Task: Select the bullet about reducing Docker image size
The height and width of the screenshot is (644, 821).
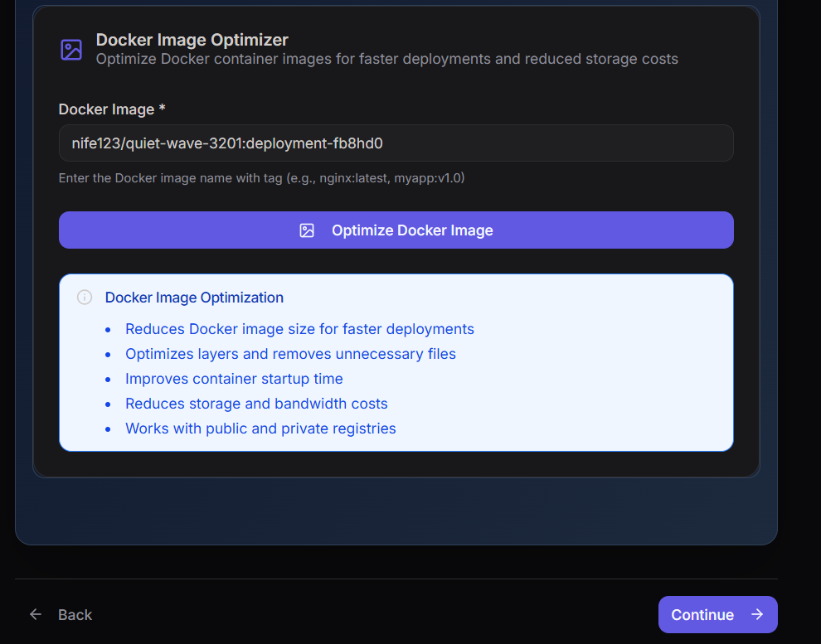Action: point(299,329)
